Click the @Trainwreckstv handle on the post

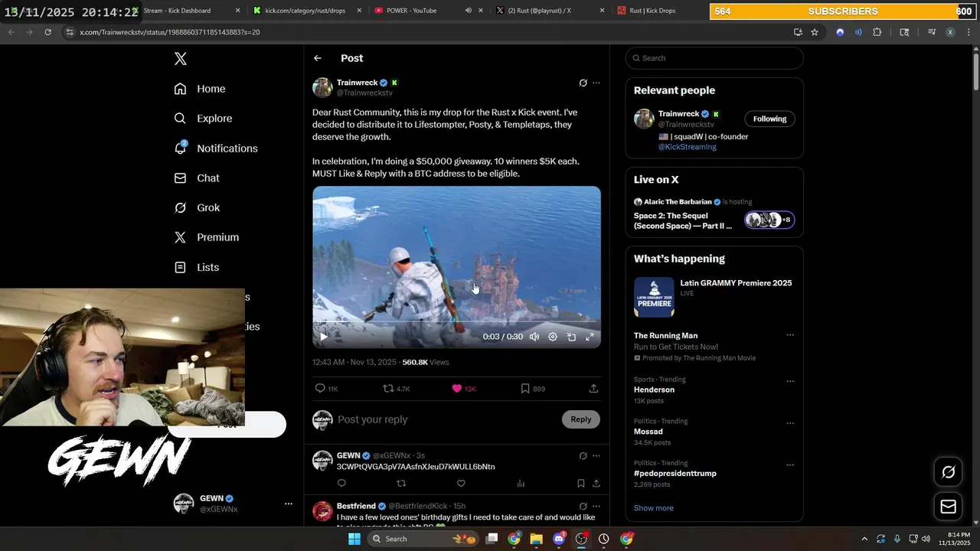(364, 93)
